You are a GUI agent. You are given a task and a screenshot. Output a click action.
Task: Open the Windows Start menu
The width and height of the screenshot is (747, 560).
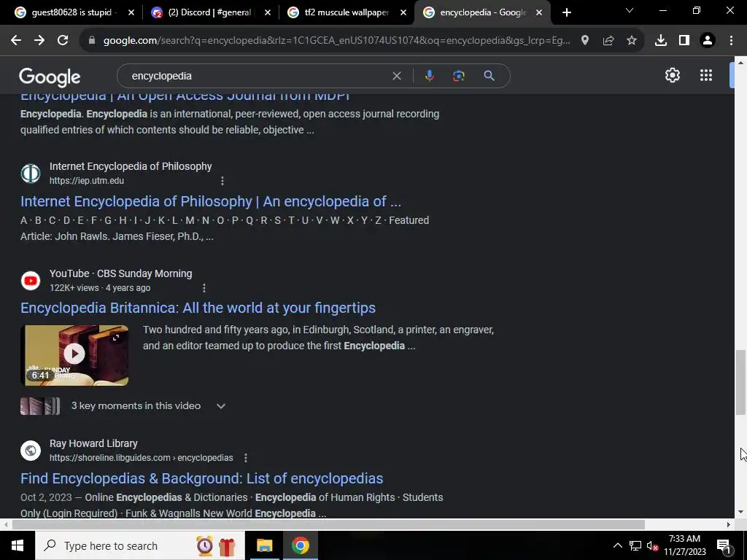[18, 545]
